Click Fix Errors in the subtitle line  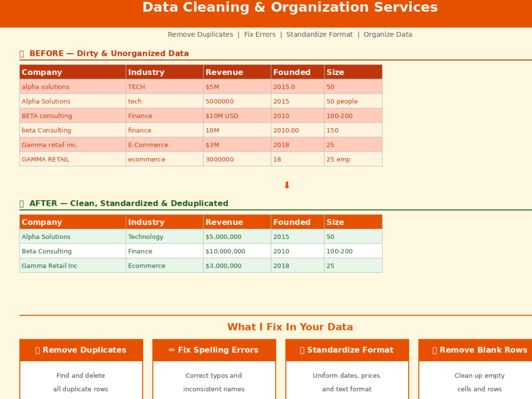coord(260,34)
